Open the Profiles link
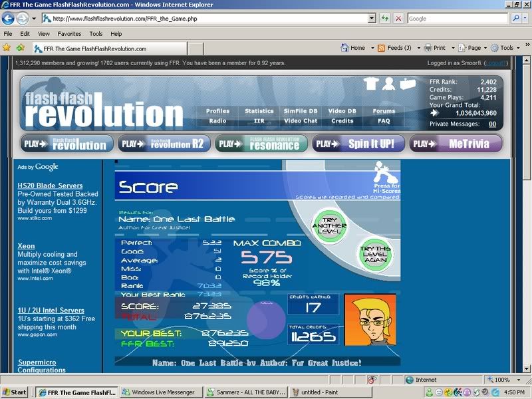The image size is (532, 399). [217, 111]
